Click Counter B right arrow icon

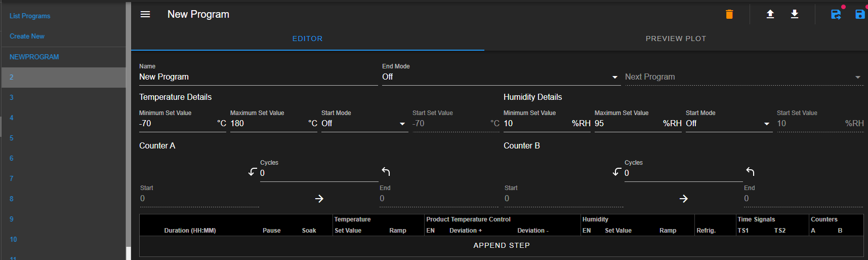[x=684, y=199]
